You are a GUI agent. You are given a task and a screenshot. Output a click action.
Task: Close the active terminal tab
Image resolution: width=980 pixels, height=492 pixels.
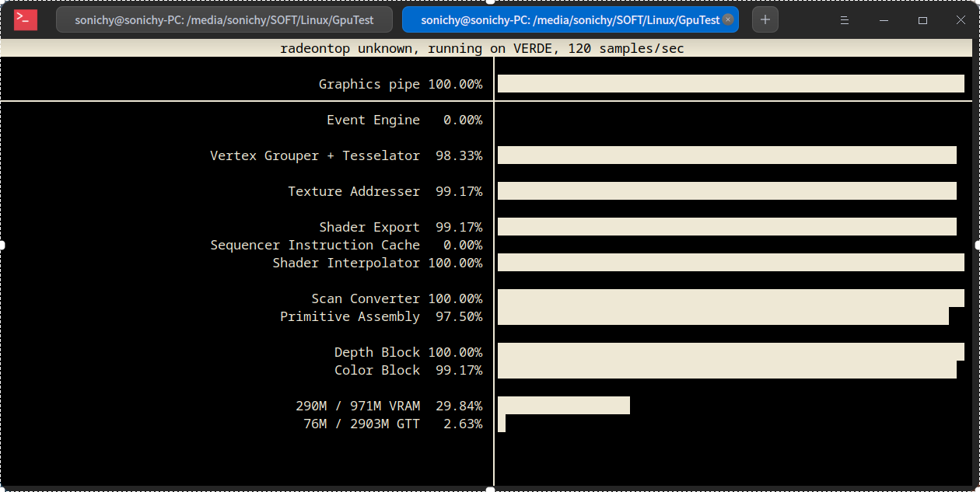click(x=728, y=20)
